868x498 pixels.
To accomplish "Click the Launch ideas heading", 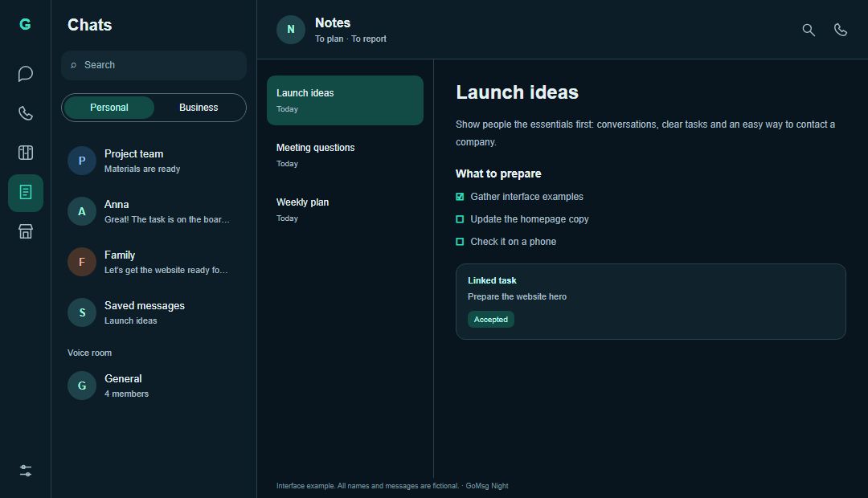I will point(517,92).
